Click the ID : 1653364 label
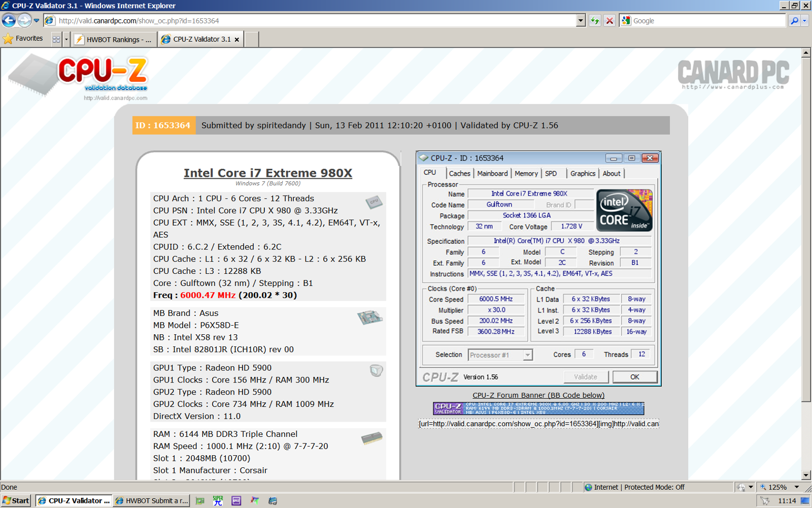This screenshot has height=508, width=812. point(163,125)
